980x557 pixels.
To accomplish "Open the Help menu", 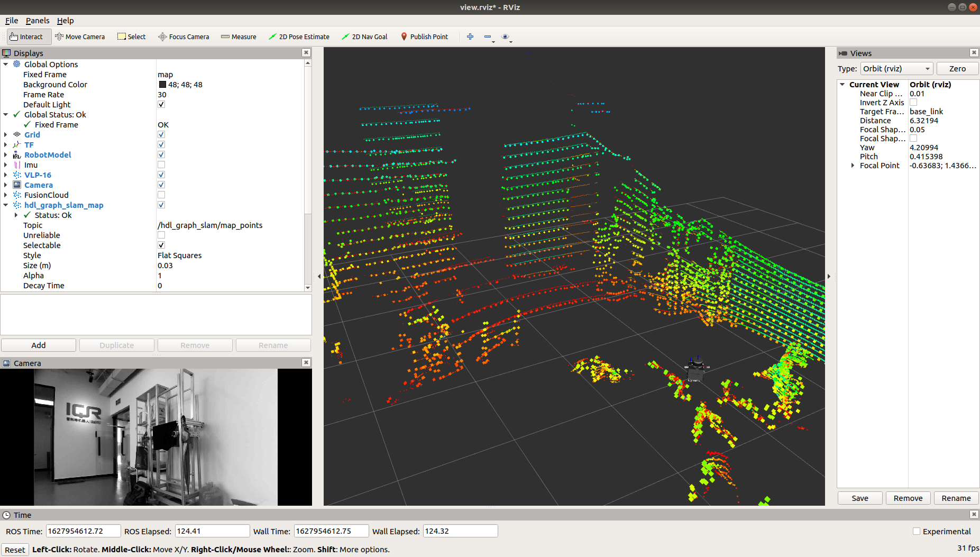I will [66, 21].
